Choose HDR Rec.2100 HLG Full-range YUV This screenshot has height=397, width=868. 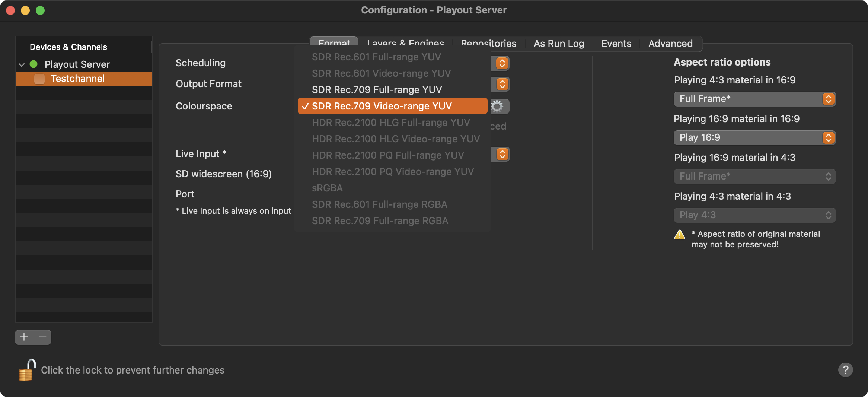[x=393, y=123]
